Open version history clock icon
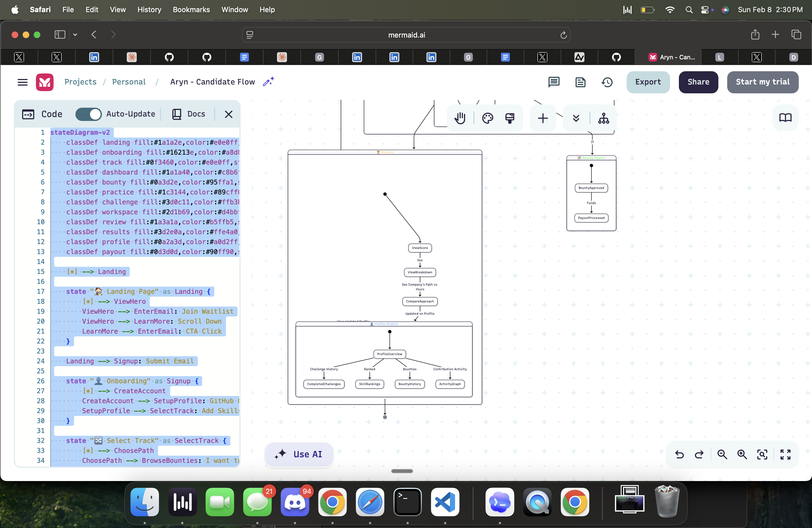 tap(607, 82)
